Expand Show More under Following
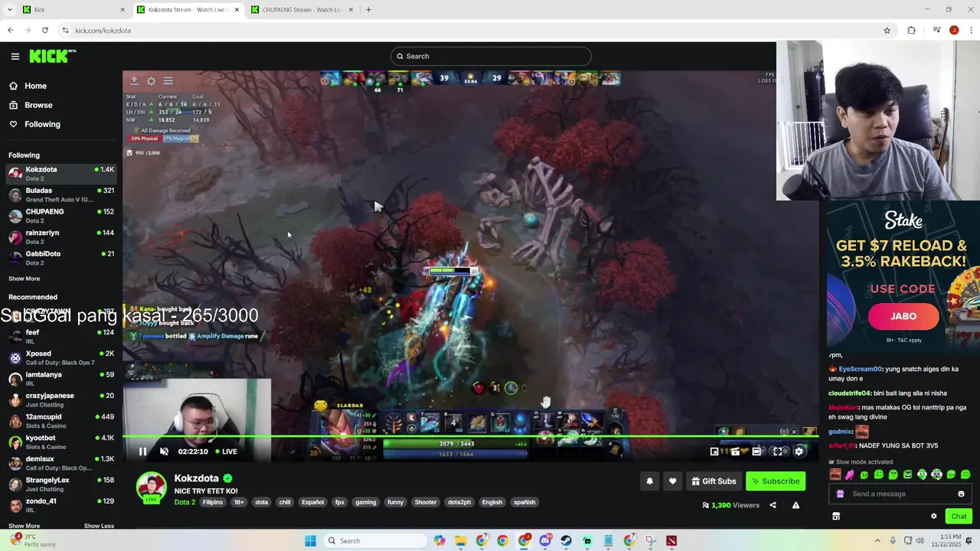Viewport: 980px width, 551px height. [x=24, y=279]
